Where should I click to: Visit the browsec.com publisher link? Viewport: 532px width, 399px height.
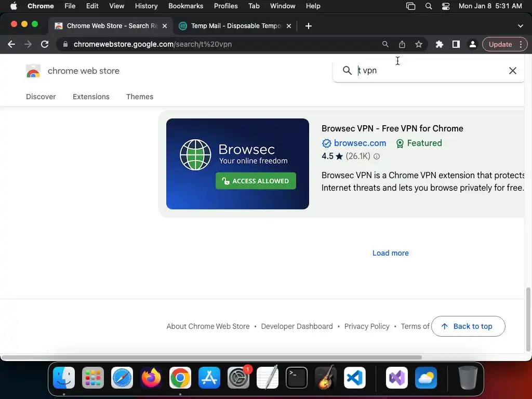coord(360,143)
